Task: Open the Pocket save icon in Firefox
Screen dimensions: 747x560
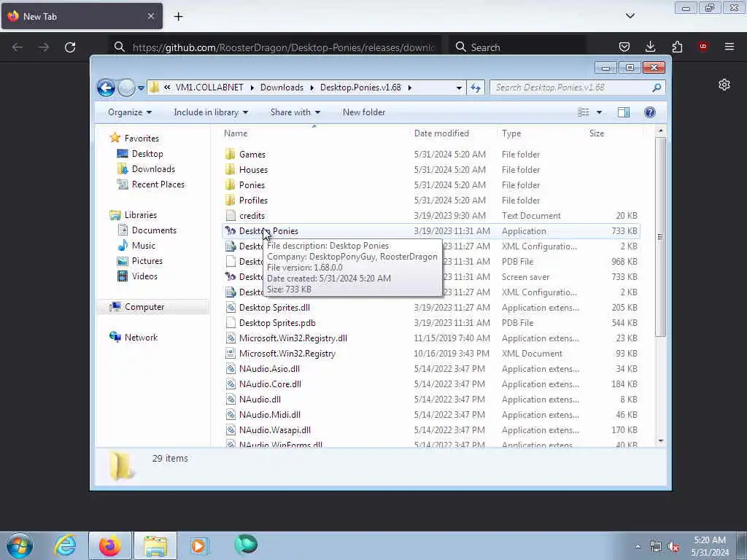Action: [x=624, y=47]
